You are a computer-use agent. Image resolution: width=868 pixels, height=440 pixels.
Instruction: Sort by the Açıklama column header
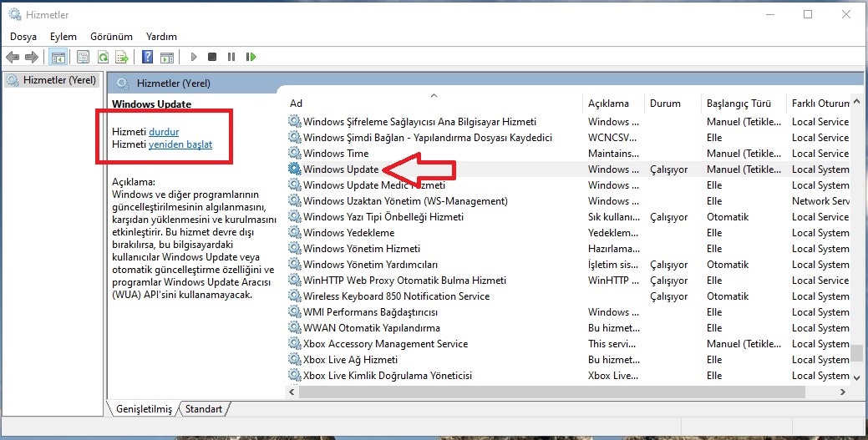coord(613,104)
